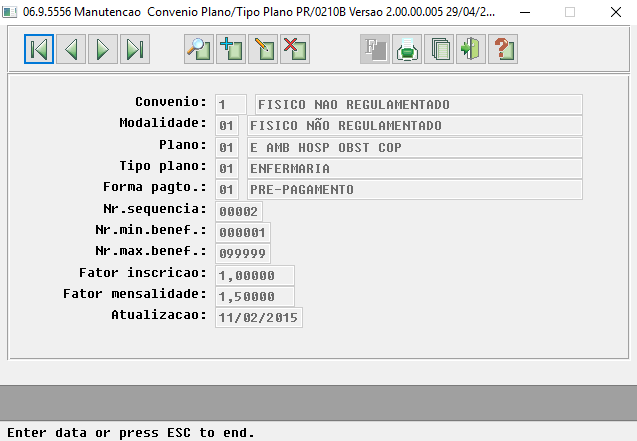Viewport: 637px width, 441px height.
Task: Click the Nr.min.benef.: label
Action: tap(151, 230)
